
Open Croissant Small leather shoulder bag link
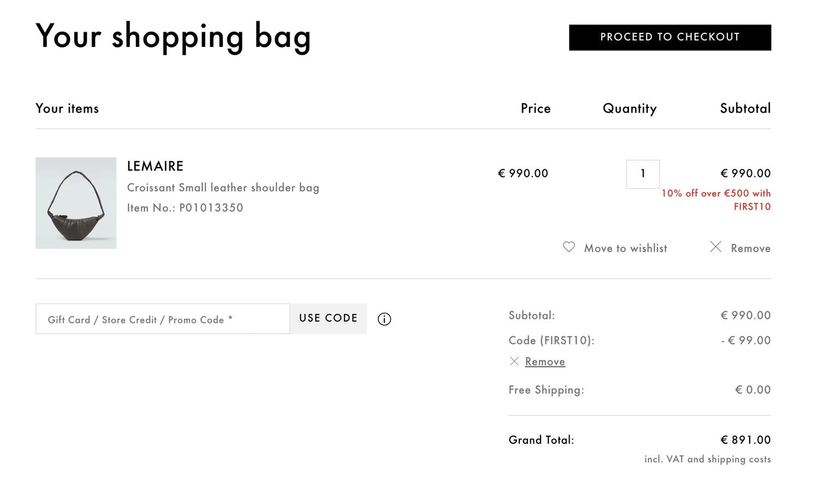pyautogui.click(x=223, y=188)
